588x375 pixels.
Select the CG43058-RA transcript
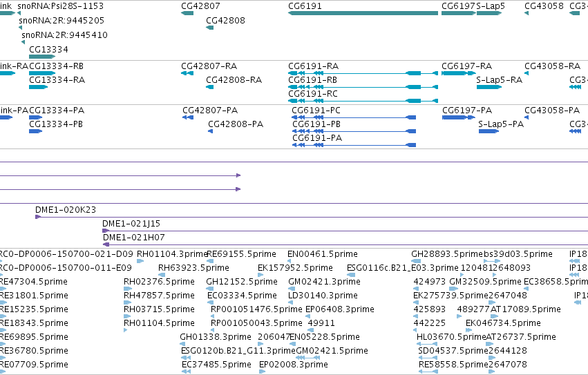coord(527,73)
